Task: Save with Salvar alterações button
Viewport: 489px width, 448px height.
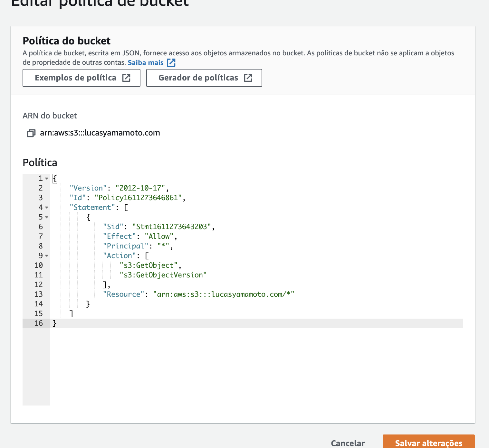Action: coord(429,442)
